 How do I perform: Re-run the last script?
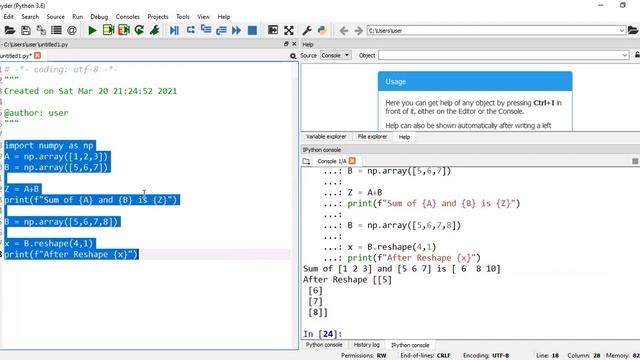pos(139,30)
